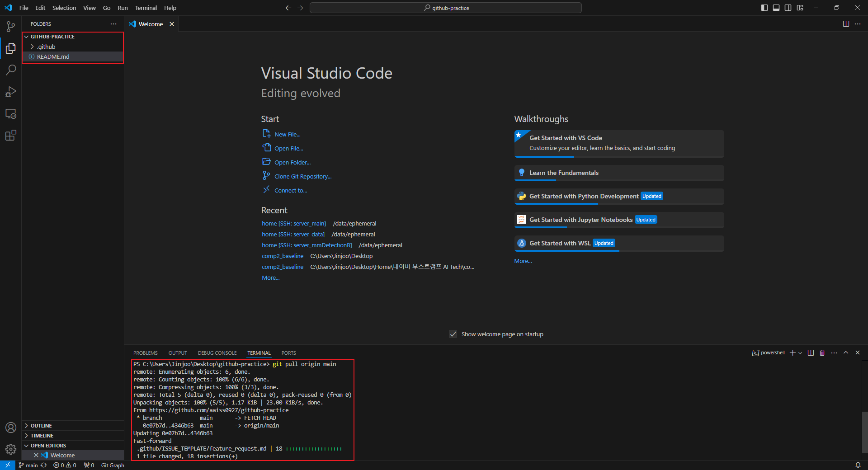Open the terminal launch profile dropdown

click(x=800, y=352)
